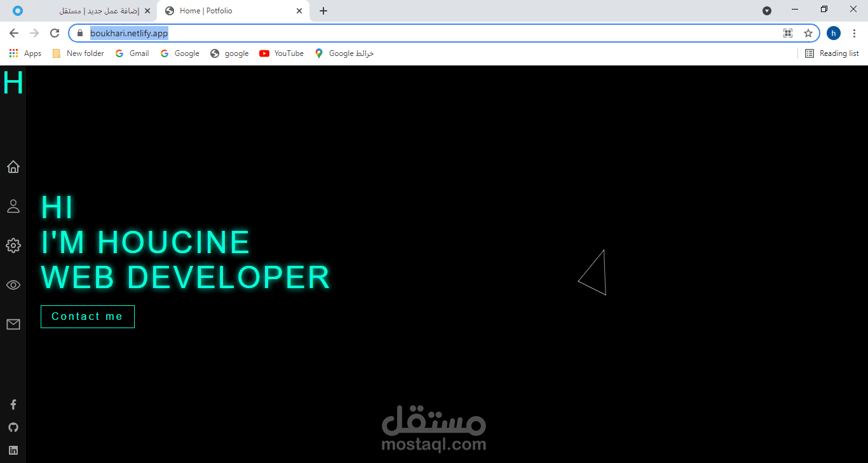This screenshot has height=463, width=868.
Task: Open the contact envelope icon in the sidebar
Action: click(13, 324)
